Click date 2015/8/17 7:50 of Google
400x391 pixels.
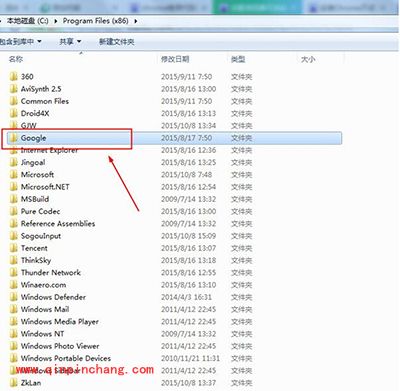pyautogui.click(x=186, y=138)
